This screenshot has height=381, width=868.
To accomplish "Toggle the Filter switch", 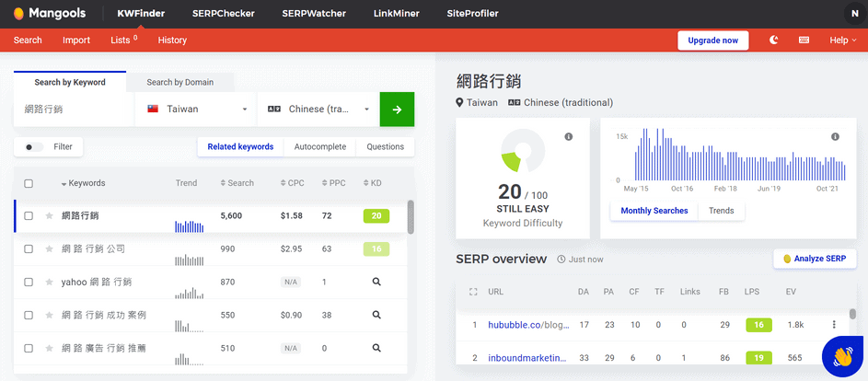I will click(x=34, y=147).
